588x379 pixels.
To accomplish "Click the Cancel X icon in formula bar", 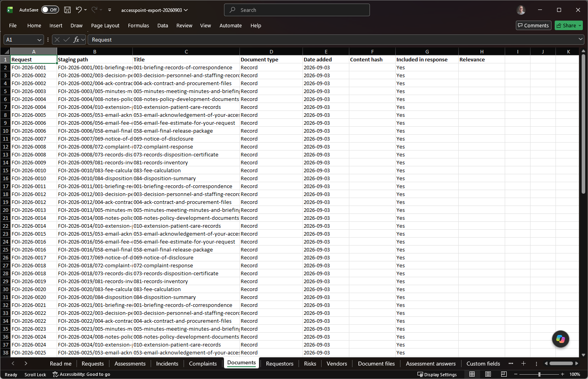I will (57, 40).
